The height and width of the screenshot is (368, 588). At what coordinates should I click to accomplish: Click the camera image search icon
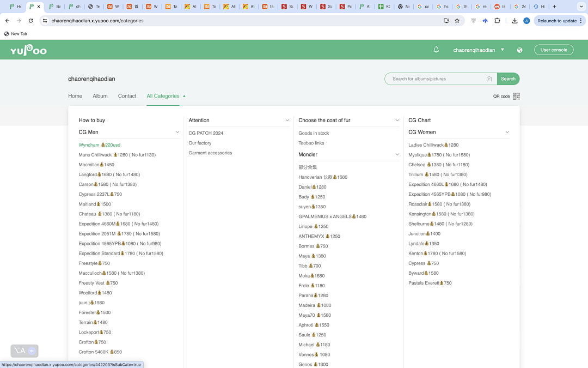pos(489,79)
